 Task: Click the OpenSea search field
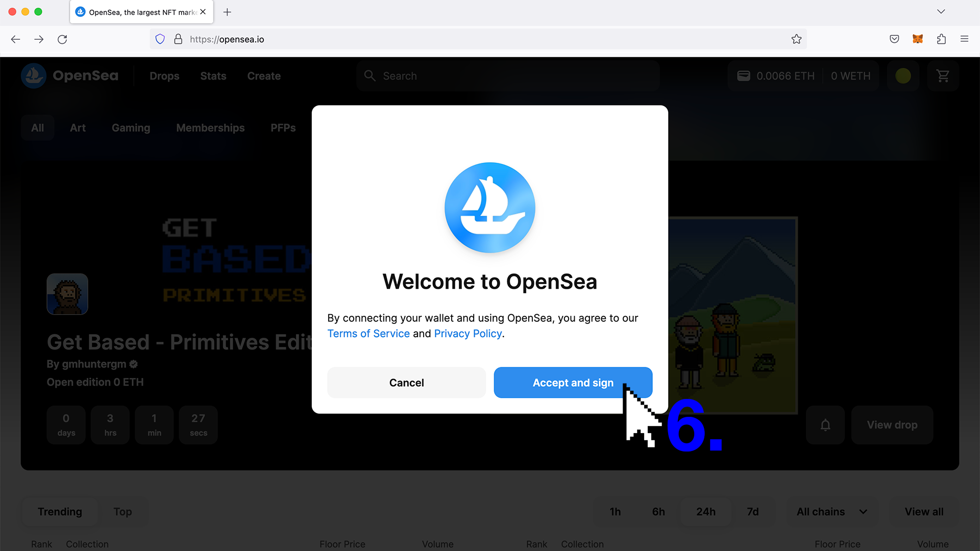508,76
